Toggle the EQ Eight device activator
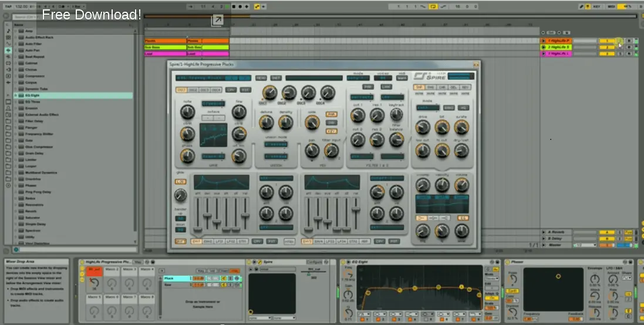The width and height of the screenshot is (644, 325). 344,262
